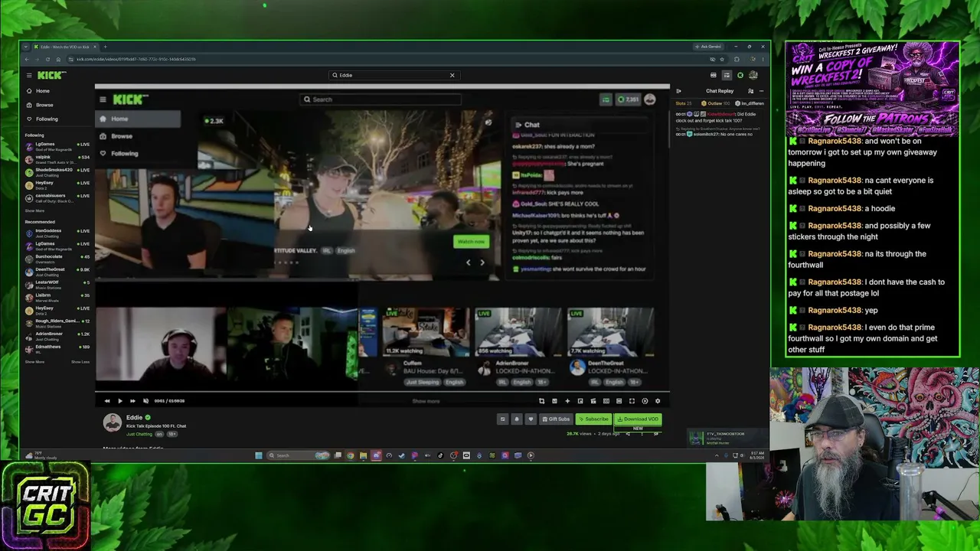
Task: Open valpink channel in Following list
Action: click(57, 158)
